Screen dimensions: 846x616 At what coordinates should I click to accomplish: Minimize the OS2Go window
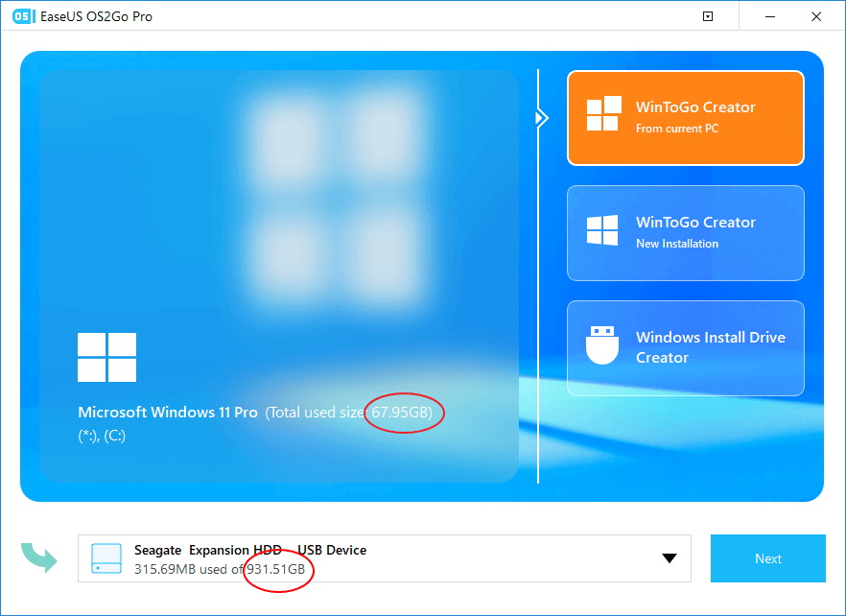[771, 16]
